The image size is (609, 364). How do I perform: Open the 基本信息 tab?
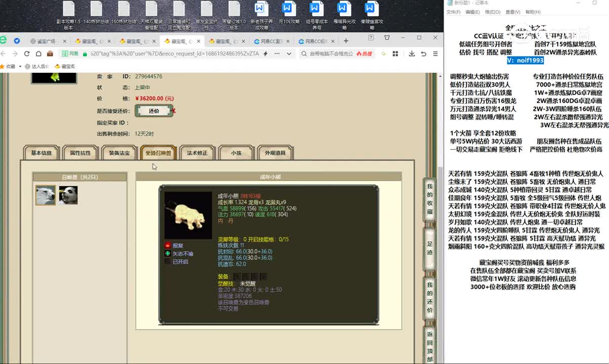[41, 153]
